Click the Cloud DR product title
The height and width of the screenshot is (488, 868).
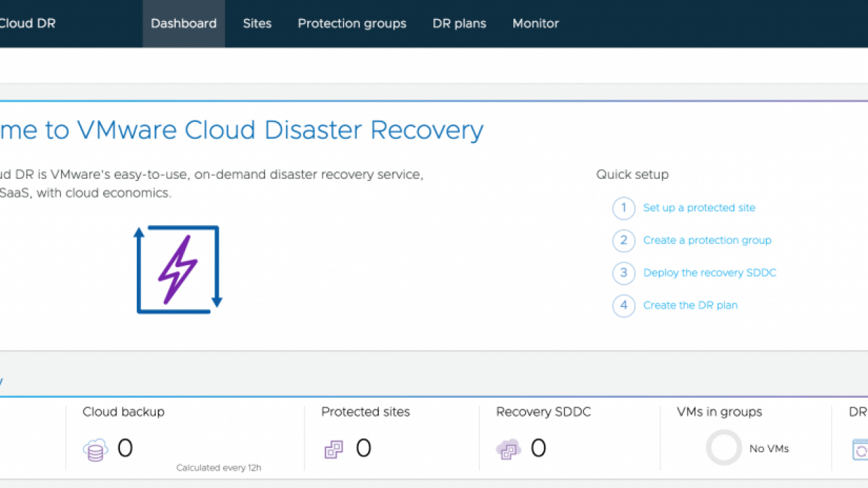(x=28, y=23)
